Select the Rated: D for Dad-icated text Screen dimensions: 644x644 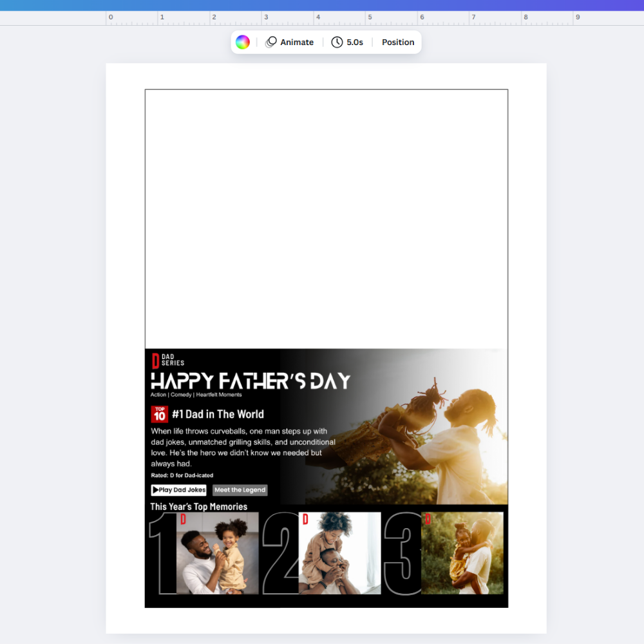tap(182, 475)
